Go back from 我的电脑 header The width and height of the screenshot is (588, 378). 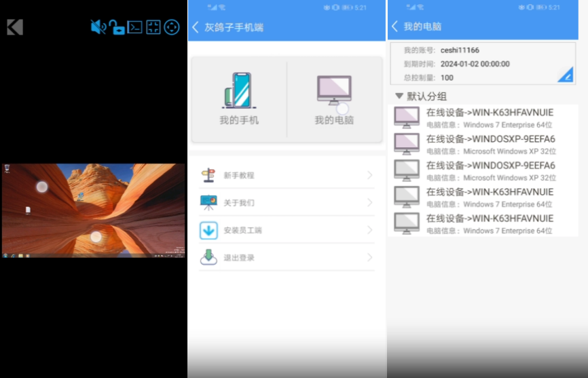click(395, 26)
